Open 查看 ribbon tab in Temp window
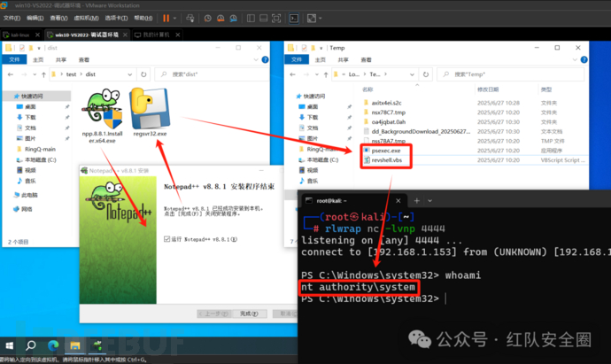The height and width of the screenshot is (364, 611). [x=366, y=59]
